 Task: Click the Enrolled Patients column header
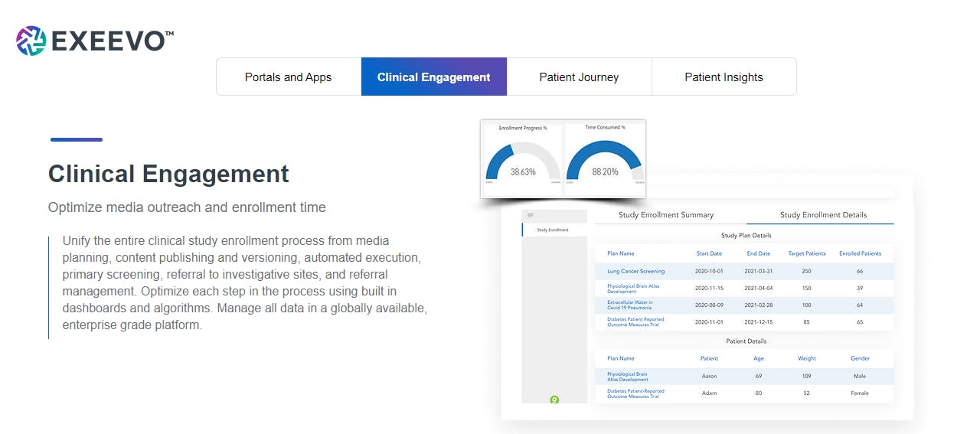860,253
